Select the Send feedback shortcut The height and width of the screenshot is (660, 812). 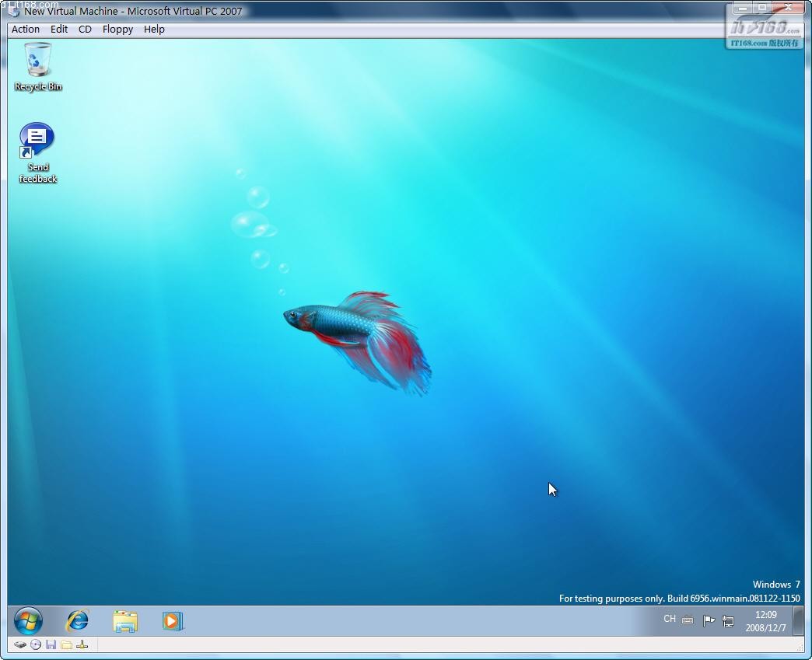click(37, 153)
